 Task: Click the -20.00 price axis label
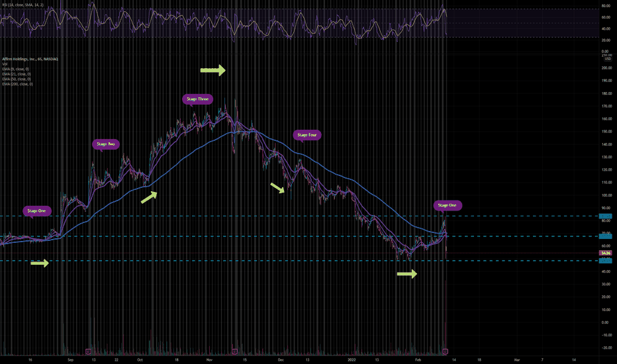pyautogui.click(x=607, y=348)
